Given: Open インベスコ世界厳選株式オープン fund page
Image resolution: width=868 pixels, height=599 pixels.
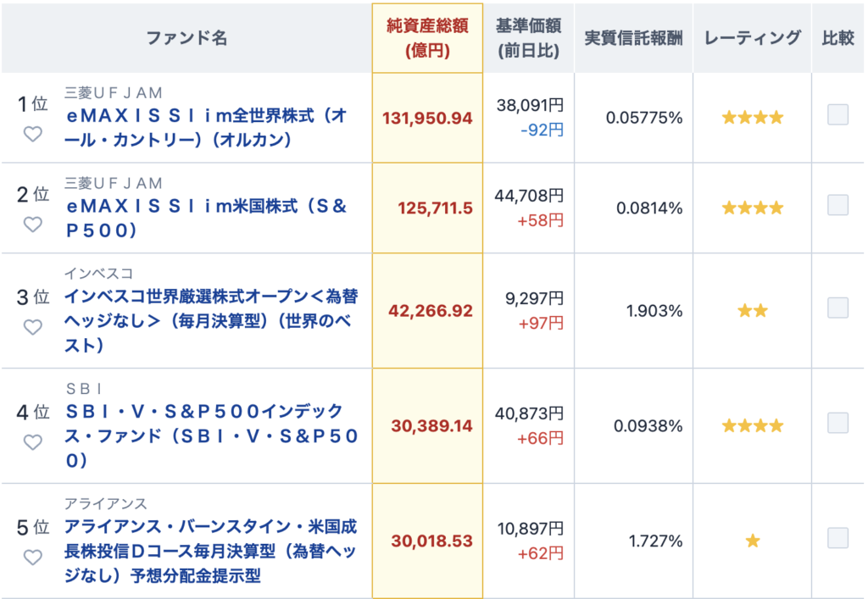Looking at the screenshot, I should [x=211, y=321].
